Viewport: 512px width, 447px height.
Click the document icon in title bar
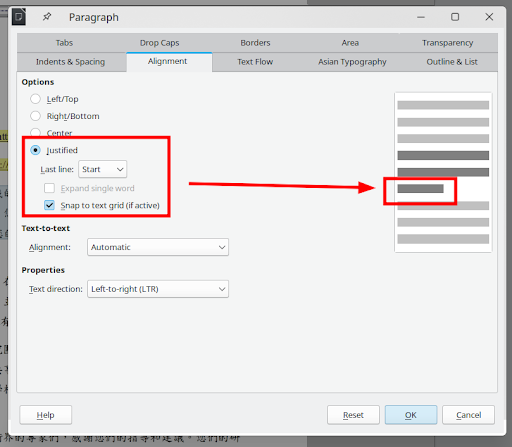pyautogui.click(x=19, y=17)
